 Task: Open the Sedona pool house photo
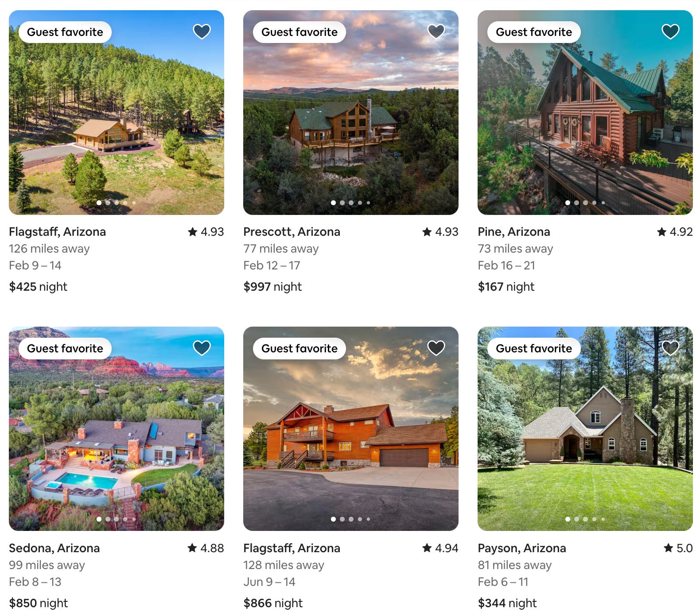click(x=116, y=429)
